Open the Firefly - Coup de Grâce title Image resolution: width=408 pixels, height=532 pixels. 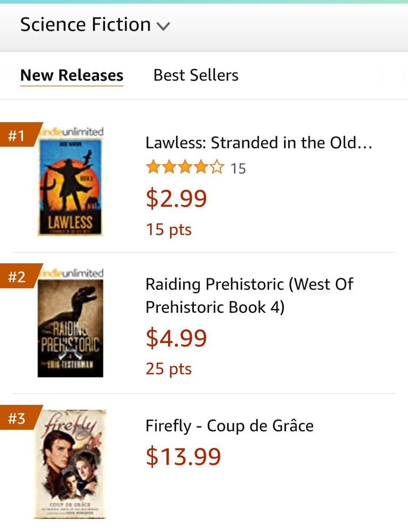(x=229, y=426)
